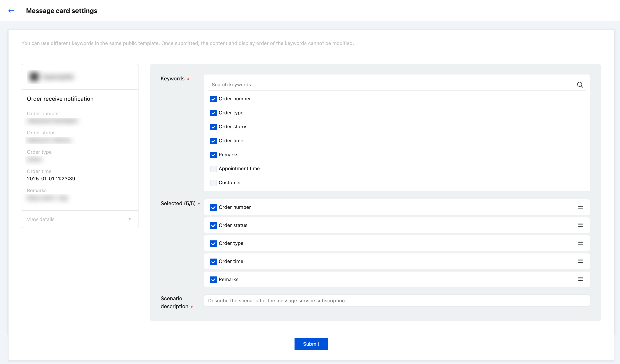
Task: Check the Customer keyword checkbox
Action: click(x=213, y=183)
